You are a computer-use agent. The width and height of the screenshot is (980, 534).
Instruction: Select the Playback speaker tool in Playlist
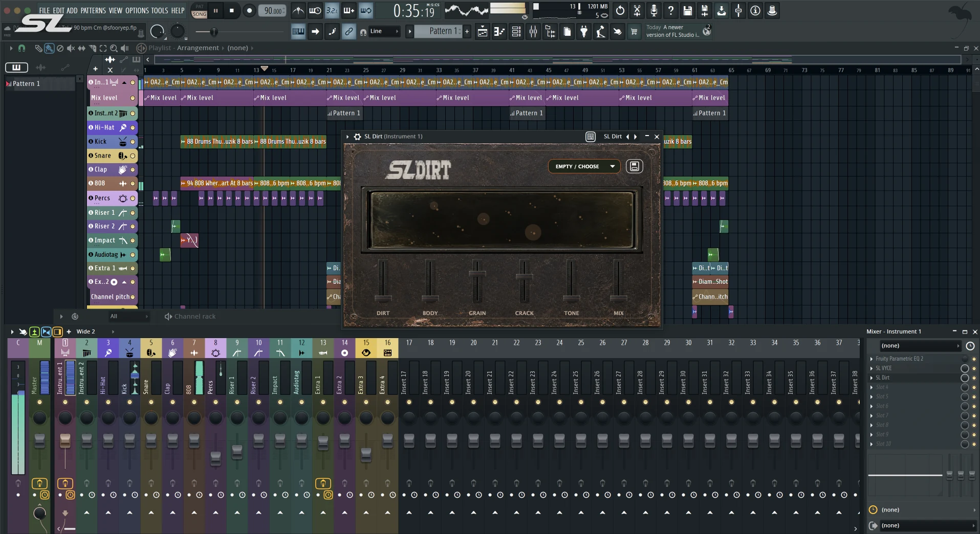coord(125,48)
